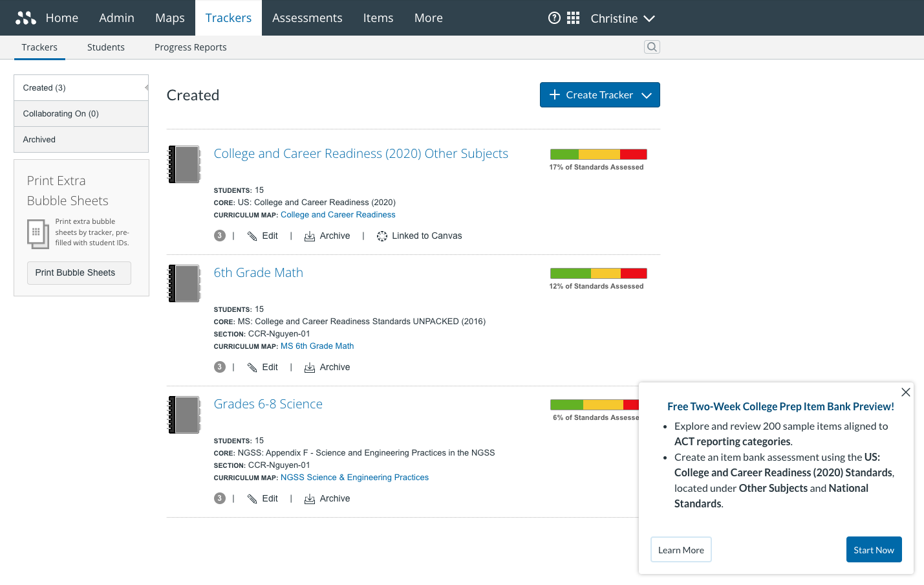Open the Grades 6-8 Science tracker
Screen dimensions: 924x585
[x=268, y=404]
